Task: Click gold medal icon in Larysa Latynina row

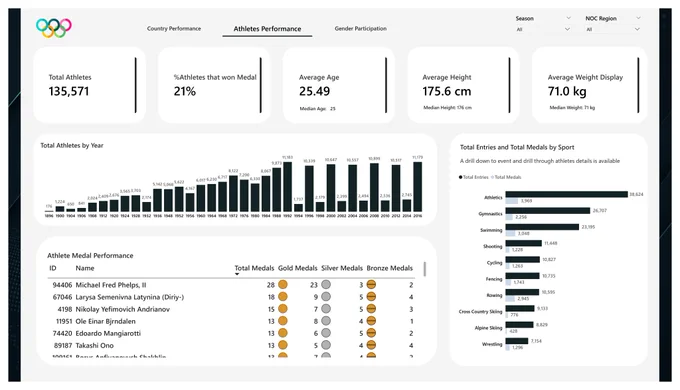Action: coord(283,297)
